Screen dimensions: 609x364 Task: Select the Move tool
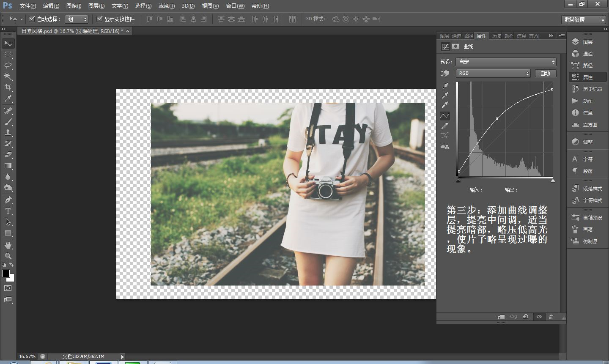[x=8, y=44]
